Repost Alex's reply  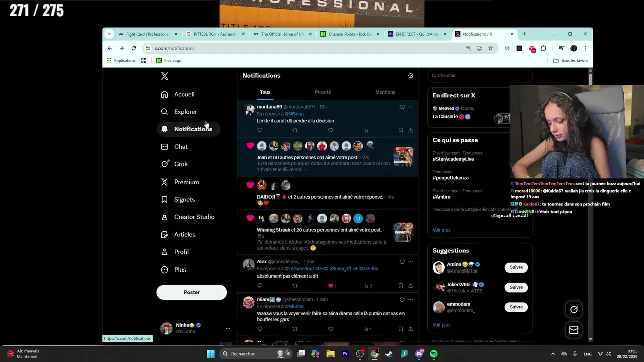point(295,286)
